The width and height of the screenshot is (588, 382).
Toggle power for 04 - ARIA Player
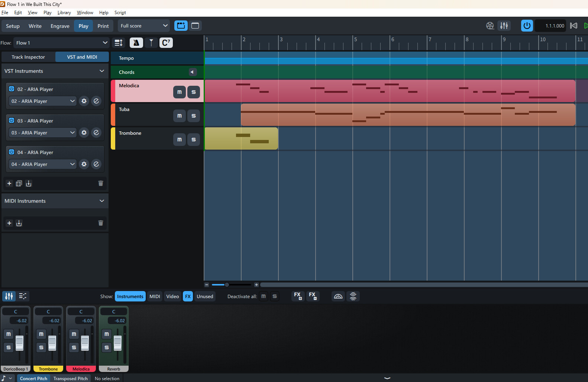click(x=12, y=152)
